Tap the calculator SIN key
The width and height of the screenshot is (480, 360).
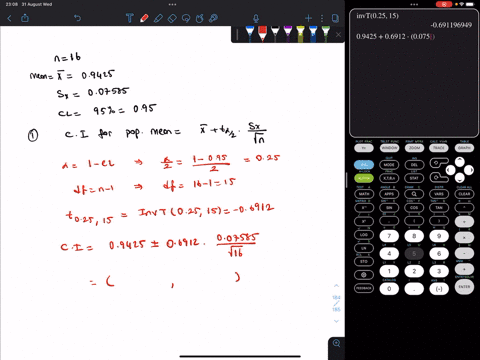[389, 207]
